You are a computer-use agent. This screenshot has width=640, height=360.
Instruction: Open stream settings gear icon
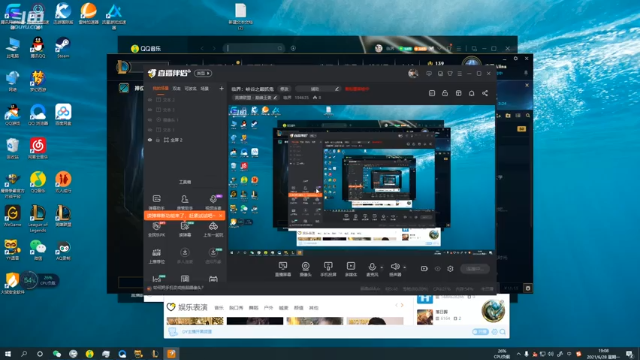(x=450, y=269)
